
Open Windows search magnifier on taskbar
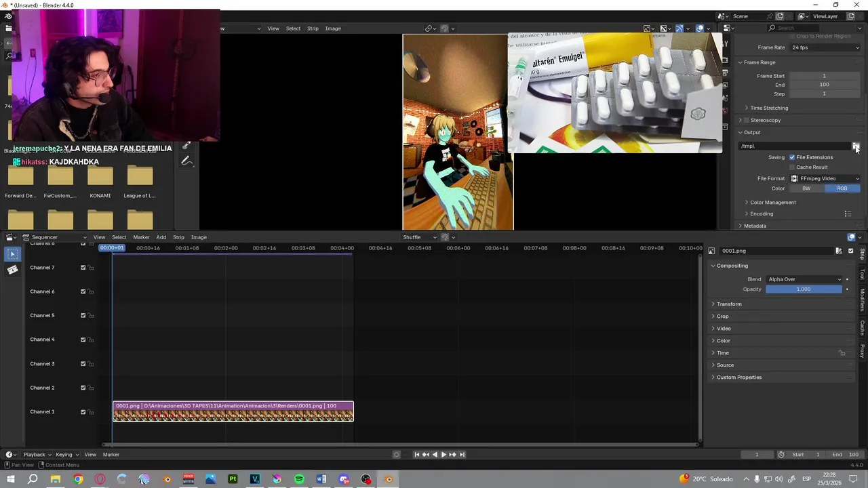pyautogui.click(x=33, y=479)
